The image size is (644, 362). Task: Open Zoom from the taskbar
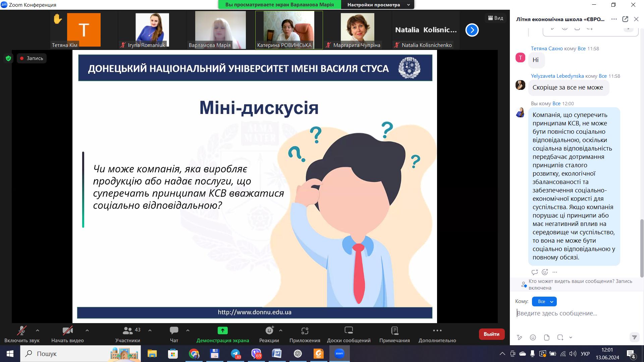click(x=339, y=354)
